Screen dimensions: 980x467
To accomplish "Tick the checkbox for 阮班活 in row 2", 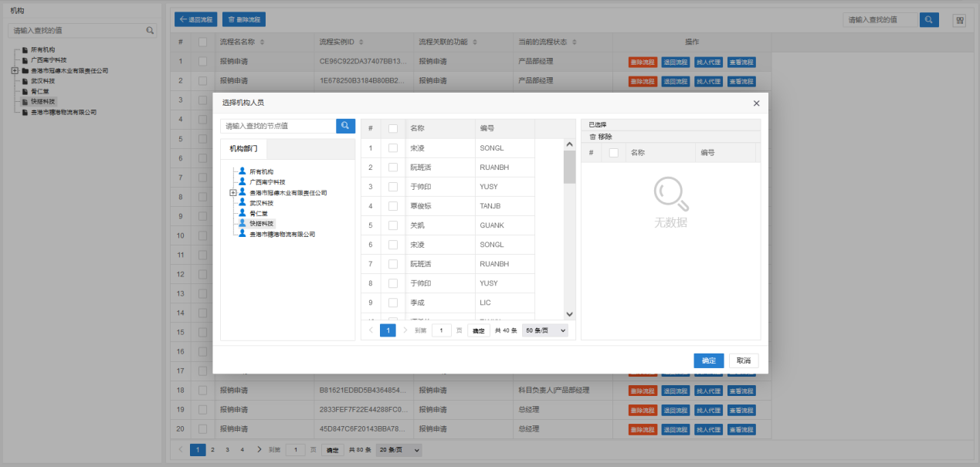I will [393, 168].
